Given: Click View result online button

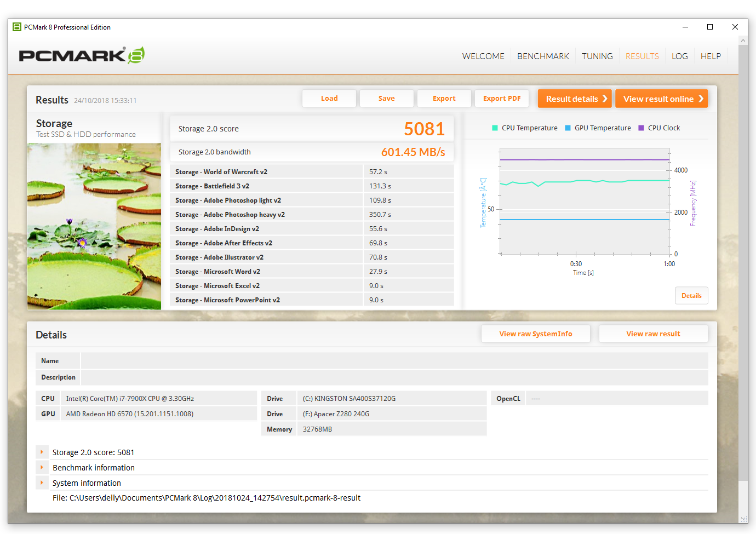Looking at the screenshot, I should (661, 99).
